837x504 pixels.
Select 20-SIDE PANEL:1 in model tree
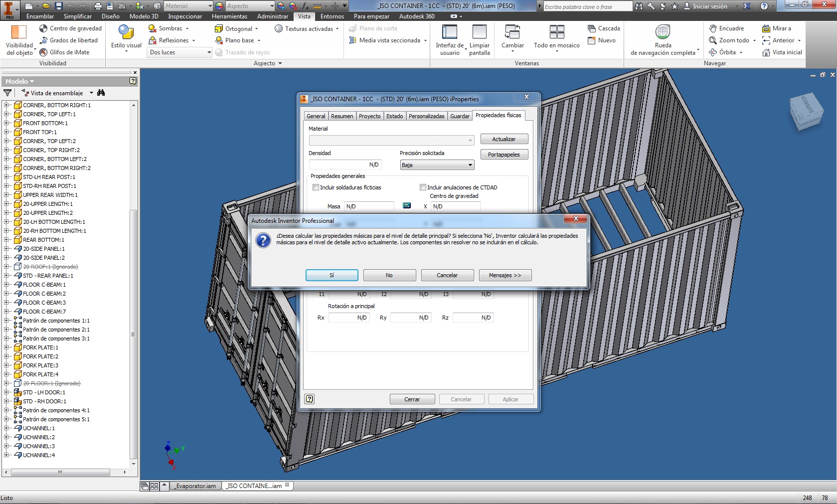pyautogui.click(x=44, y=249)
